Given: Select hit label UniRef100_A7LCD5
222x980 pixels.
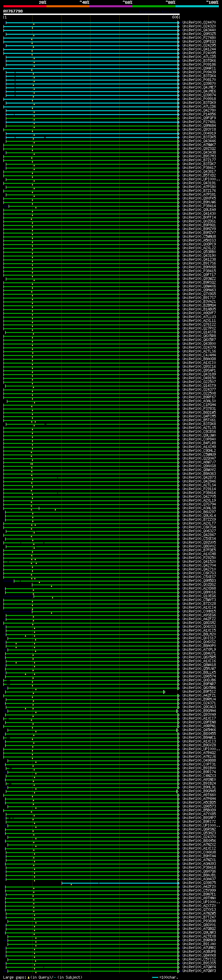Looking at the screenshot, I should (199, 57).
